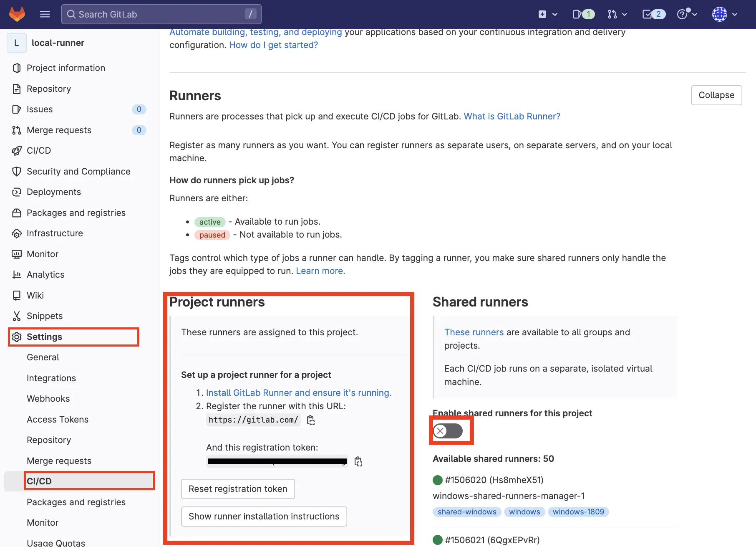Click the Snippets scissors icon in sidebar
The width and height of the screenshot is (756, 547).
point(17,316)
